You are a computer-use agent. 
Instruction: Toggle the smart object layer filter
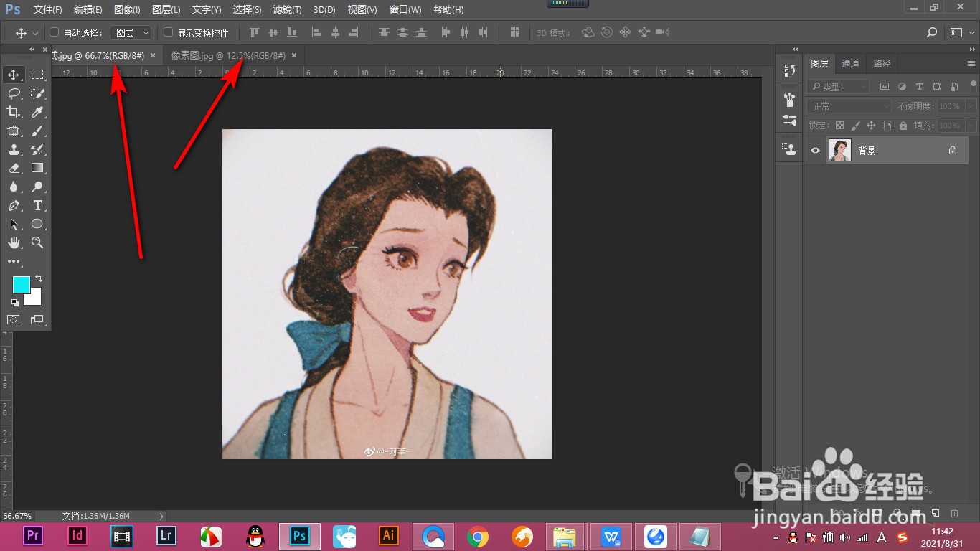point(953,86)
